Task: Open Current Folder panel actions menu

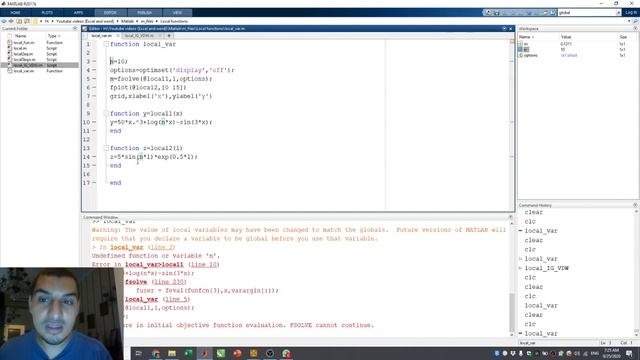Action: pos(75,29)
